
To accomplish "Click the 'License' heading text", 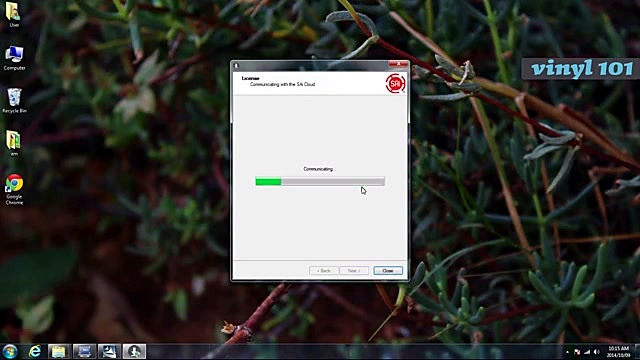I will coord(250,78).
